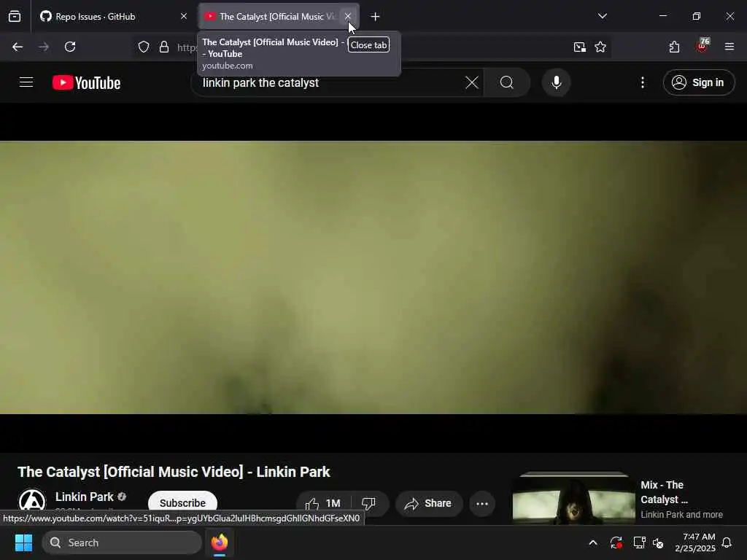Open the network tray icon
Image resolution: width=747 pixels, height=560 pixels.
(639, 542)
